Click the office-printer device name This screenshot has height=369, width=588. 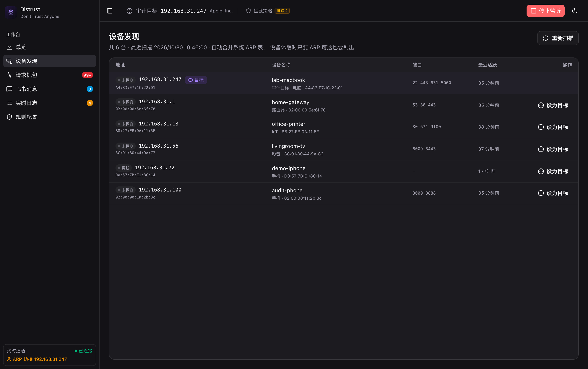point(288,124)
